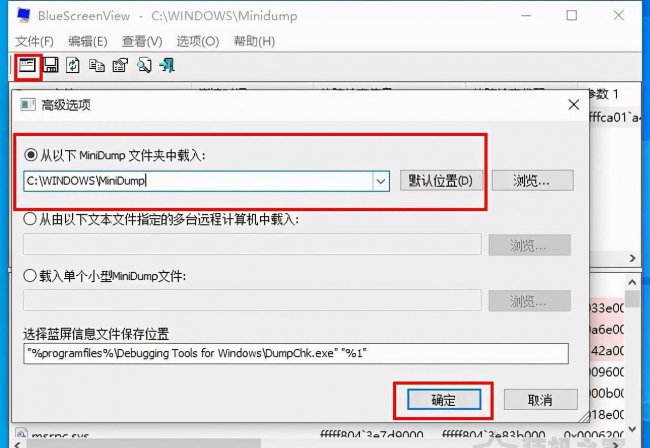Click 浏览... next to MiniDump folder path

coord(533,181)
